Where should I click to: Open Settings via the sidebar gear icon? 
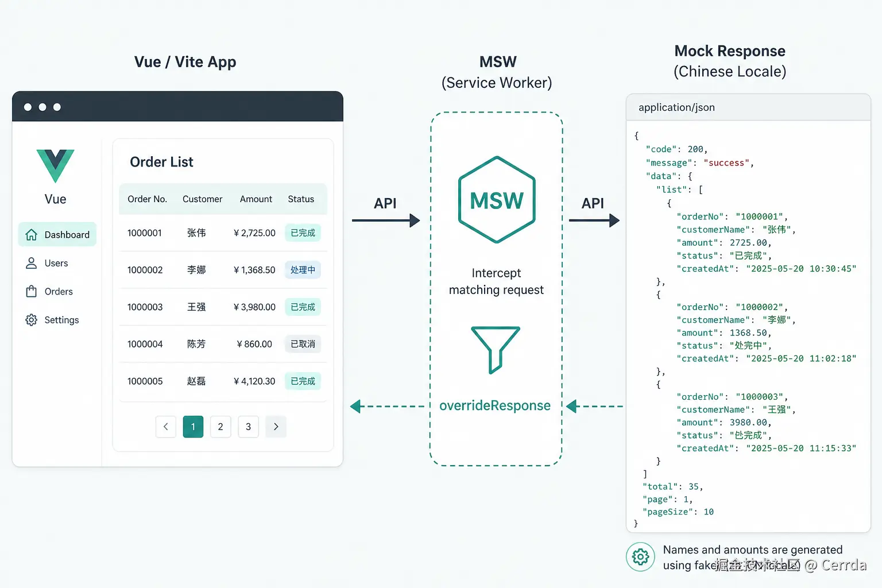[32, 320]
